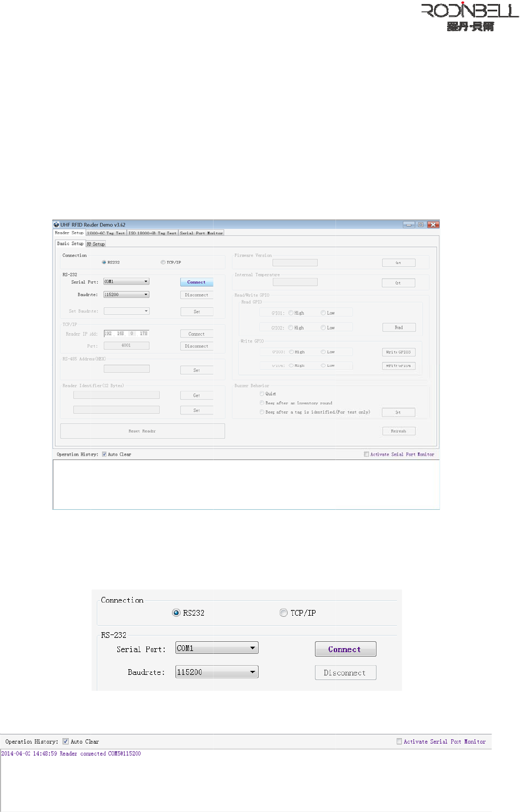Click the Reader IP address field

tap(126, 333)
